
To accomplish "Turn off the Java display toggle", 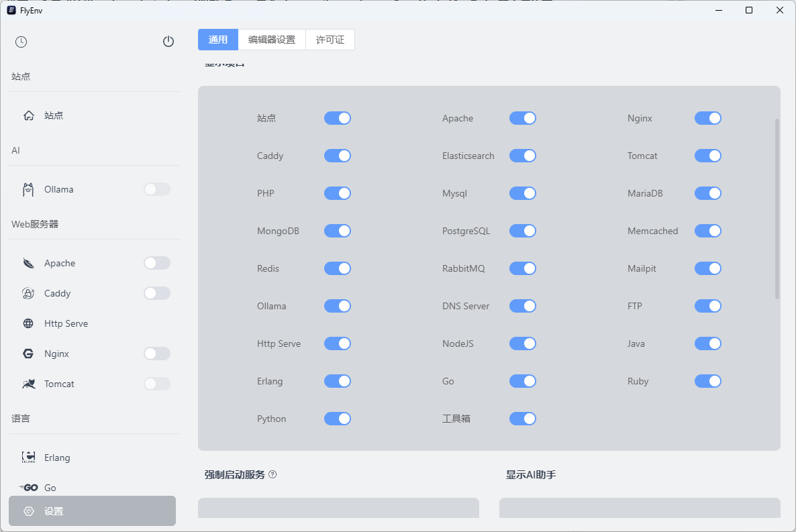I will tap(708, 343).
